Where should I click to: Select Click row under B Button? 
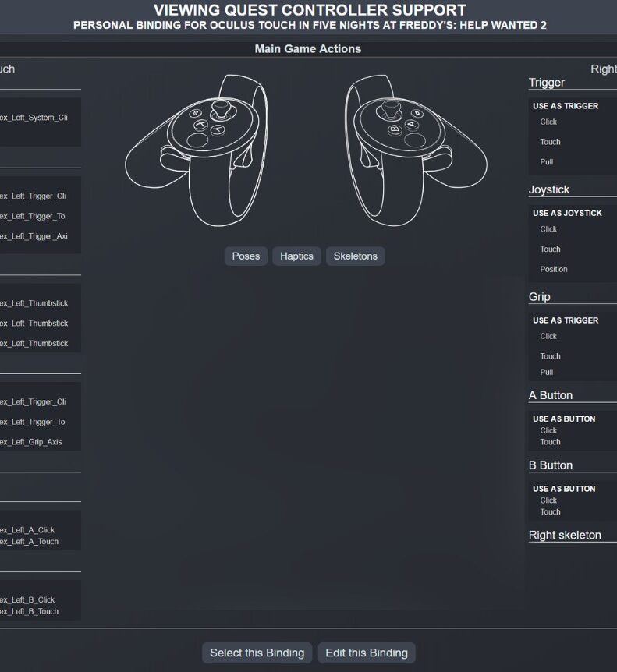click(548, 500)
